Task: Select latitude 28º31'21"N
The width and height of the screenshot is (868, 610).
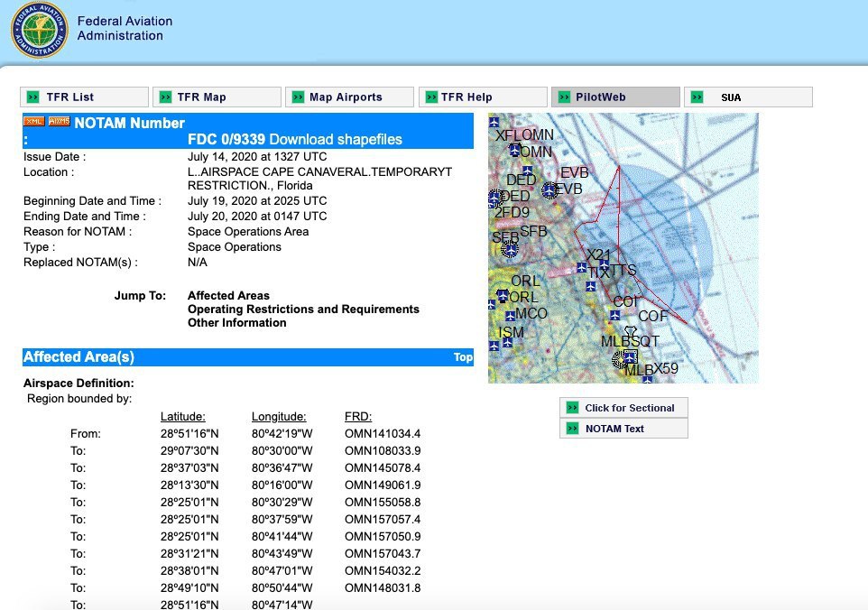Action: point(189,554)
